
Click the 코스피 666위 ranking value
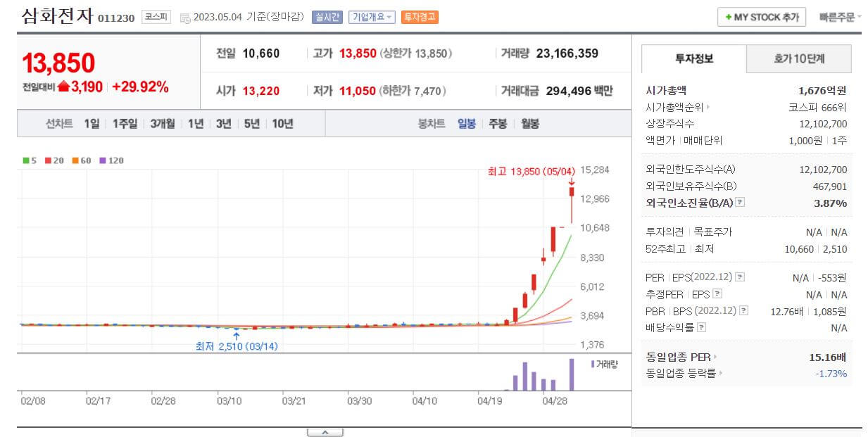pyautogui.click(x=817, y=108)
